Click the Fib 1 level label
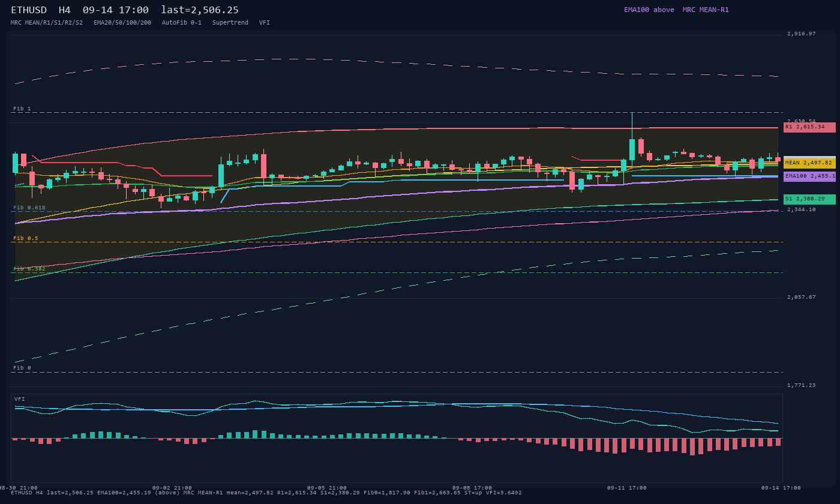The width and height of the screenshot is (840, 504). click(x=22, y=109)
